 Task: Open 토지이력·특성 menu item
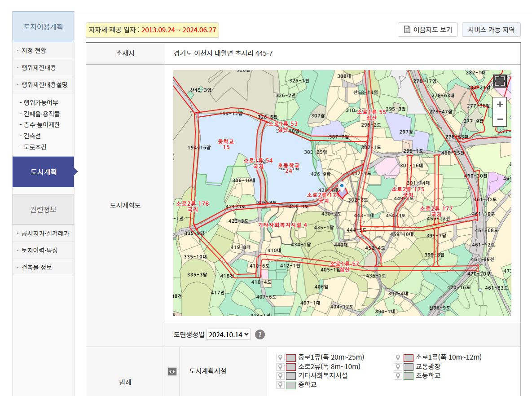tap(40, 251)
